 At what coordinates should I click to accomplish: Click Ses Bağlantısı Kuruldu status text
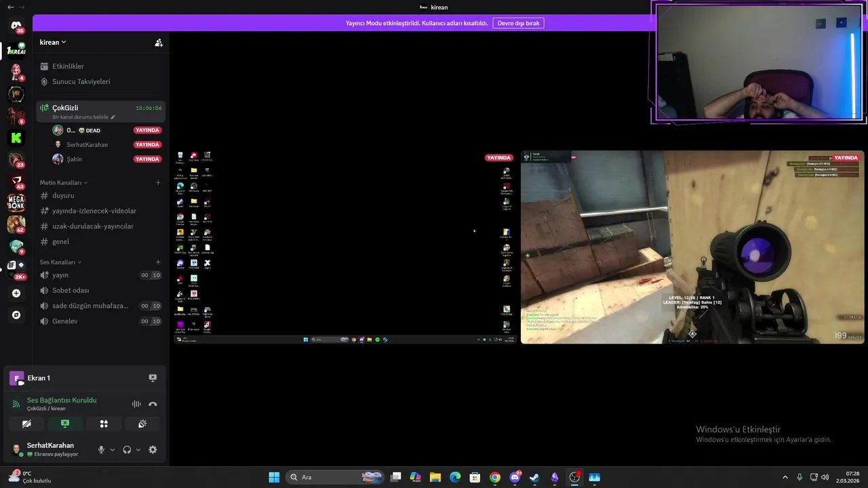pos(62,400)
